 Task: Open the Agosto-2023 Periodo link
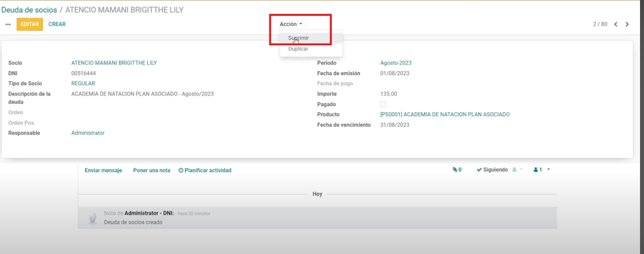tap(395, 63)
